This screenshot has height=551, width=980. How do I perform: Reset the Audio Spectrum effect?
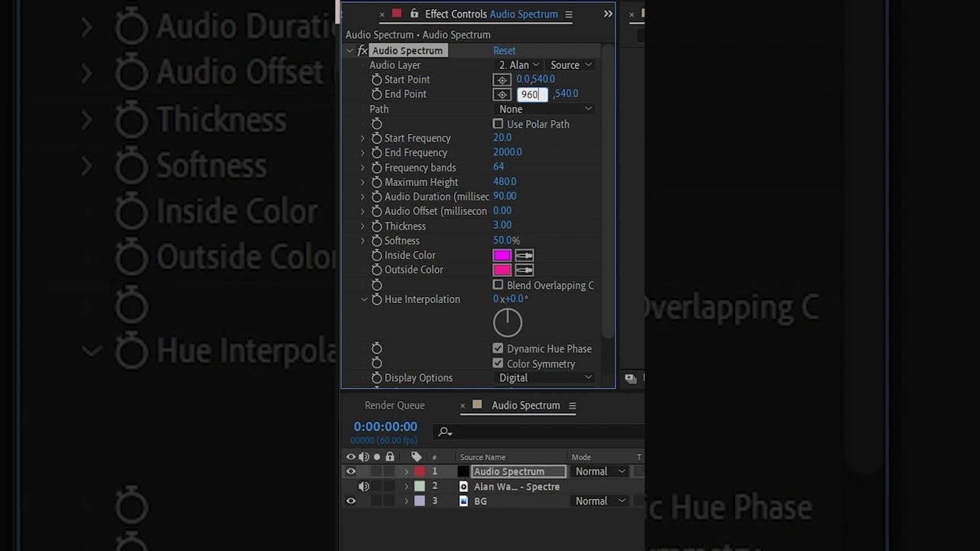pyautogui.click(x=504, y=51)
